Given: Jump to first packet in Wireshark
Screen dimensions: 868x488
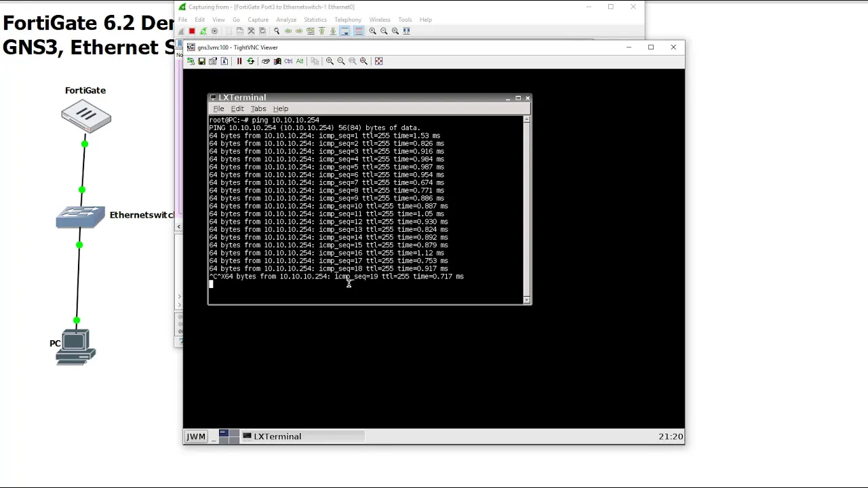Looking at the screenshot, I should tap(321, 31).
